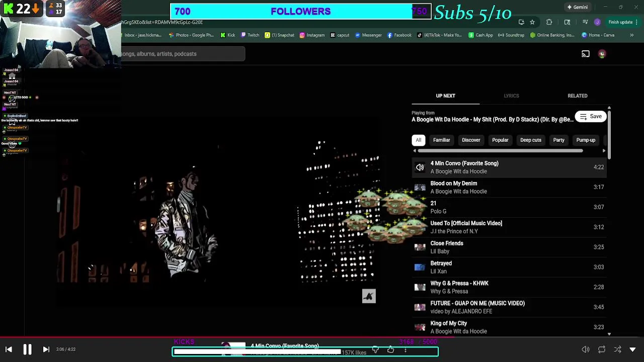644x362 pixels.
Task: Select the Popular filter chip
Action: coord(500,140)
